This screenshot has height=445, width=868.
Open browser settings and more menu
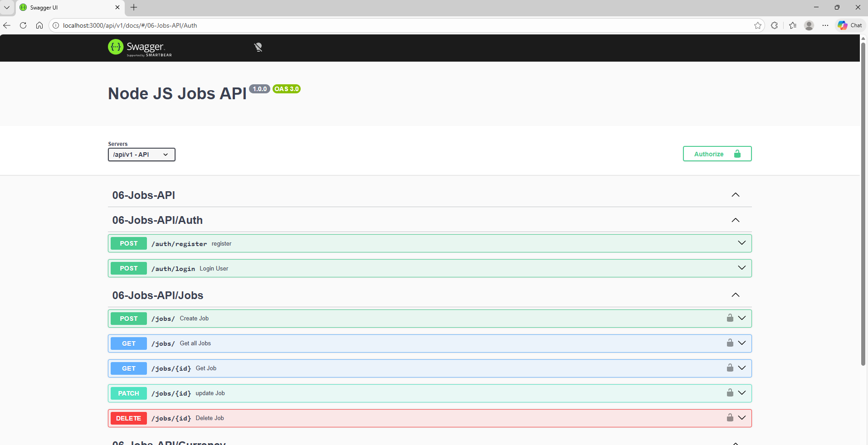point(825,25)
